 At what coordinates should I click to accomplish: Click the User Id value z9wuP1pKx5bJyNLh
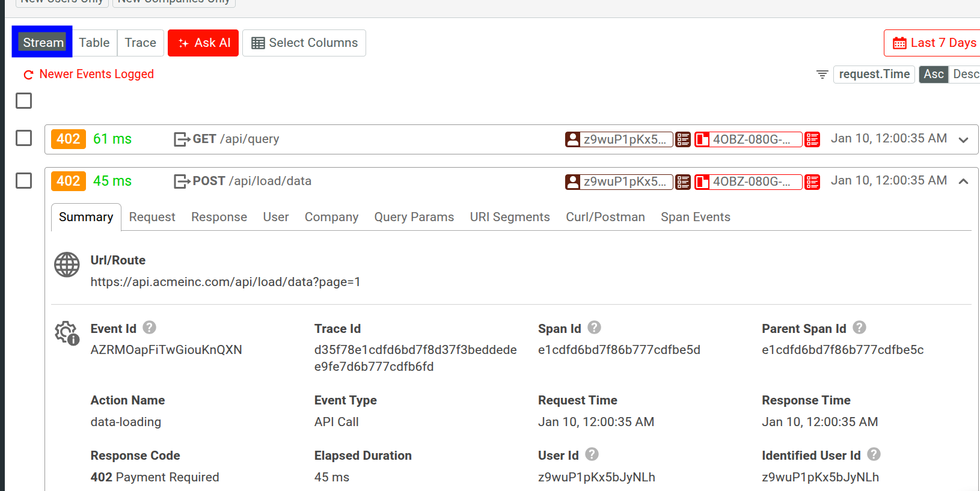pos(596,477)
